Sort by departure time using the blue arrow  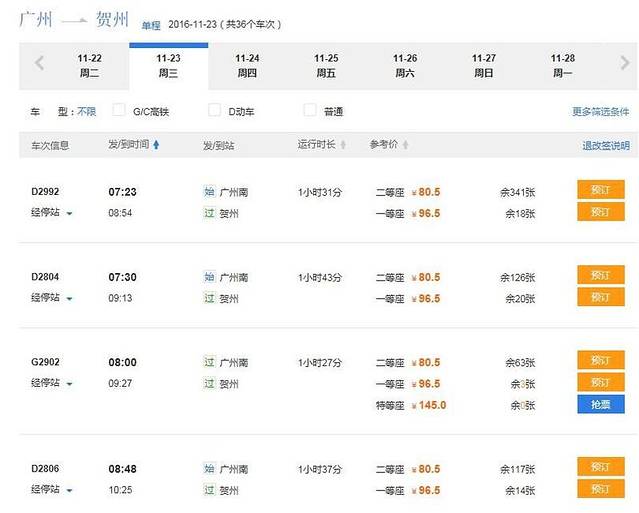tap(156, 145)
